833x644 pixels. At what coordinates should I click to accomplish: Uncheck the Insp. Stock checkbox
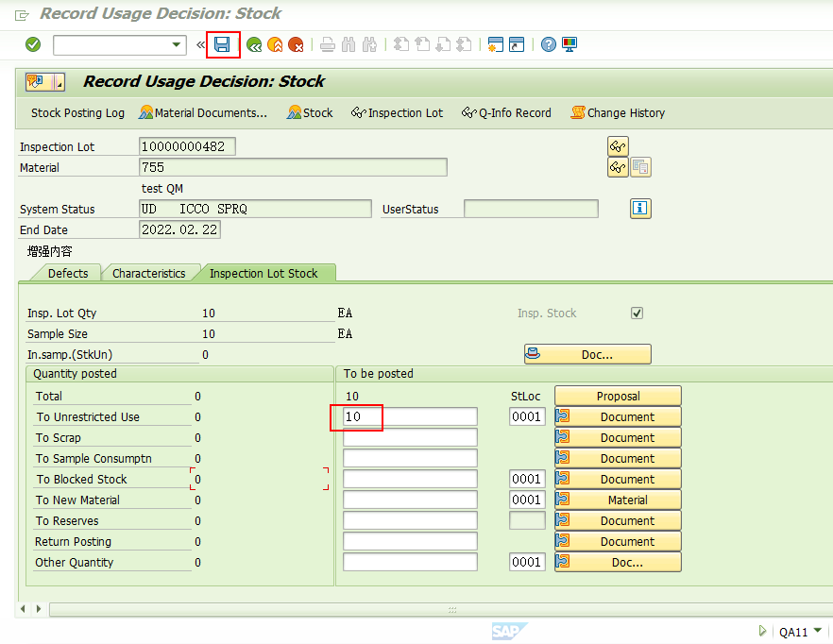pos(637,313)
